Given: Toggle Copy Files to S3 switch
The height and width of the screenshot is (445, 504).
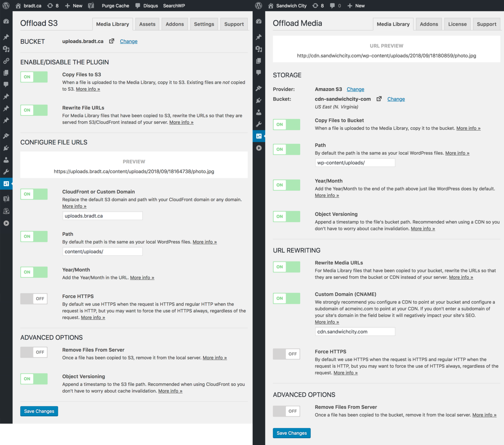Looking at the screenshot, I should (34, 77).
